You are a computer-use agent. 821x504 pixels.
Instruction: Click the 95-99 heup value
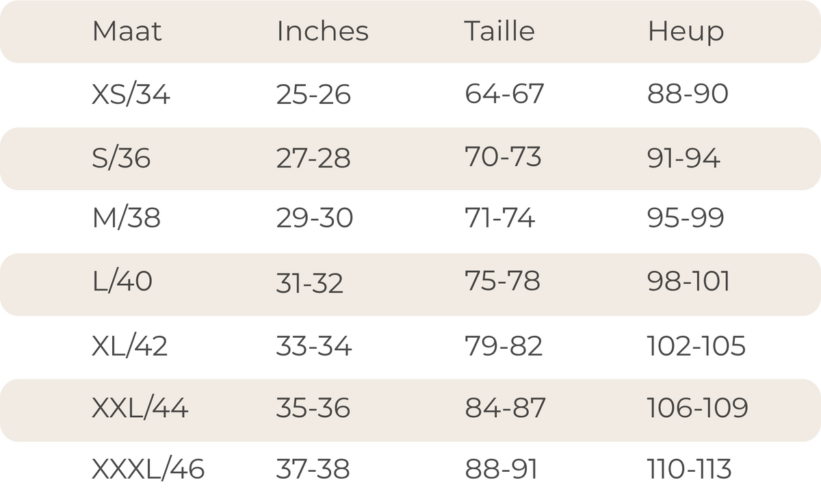[x=686, y=218]
